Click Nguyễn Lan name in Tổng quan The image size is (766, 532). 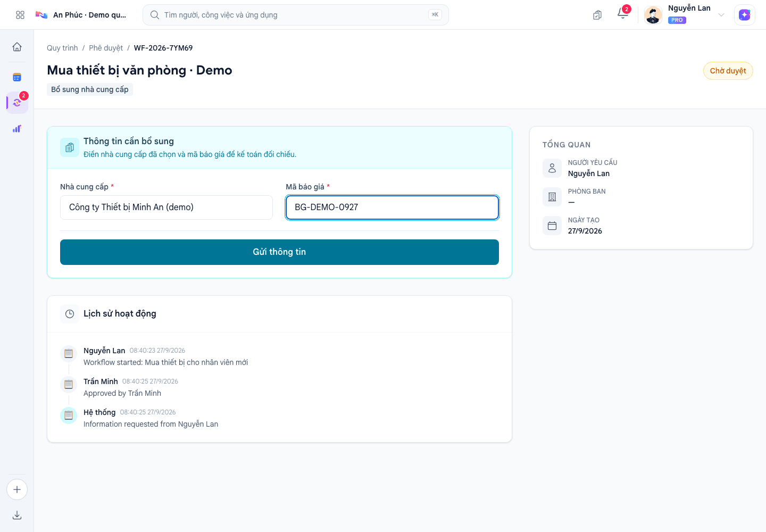[x=589, y=173]
